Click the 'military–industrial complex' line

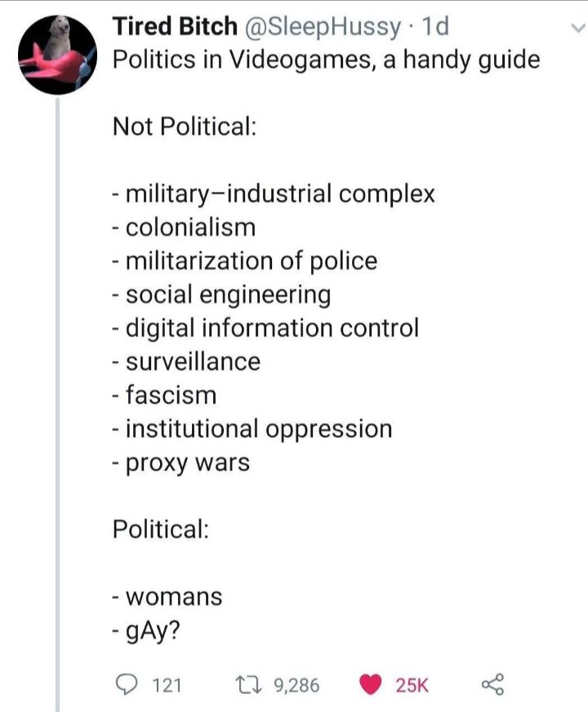pyautogui.click(x=274, y=194)
